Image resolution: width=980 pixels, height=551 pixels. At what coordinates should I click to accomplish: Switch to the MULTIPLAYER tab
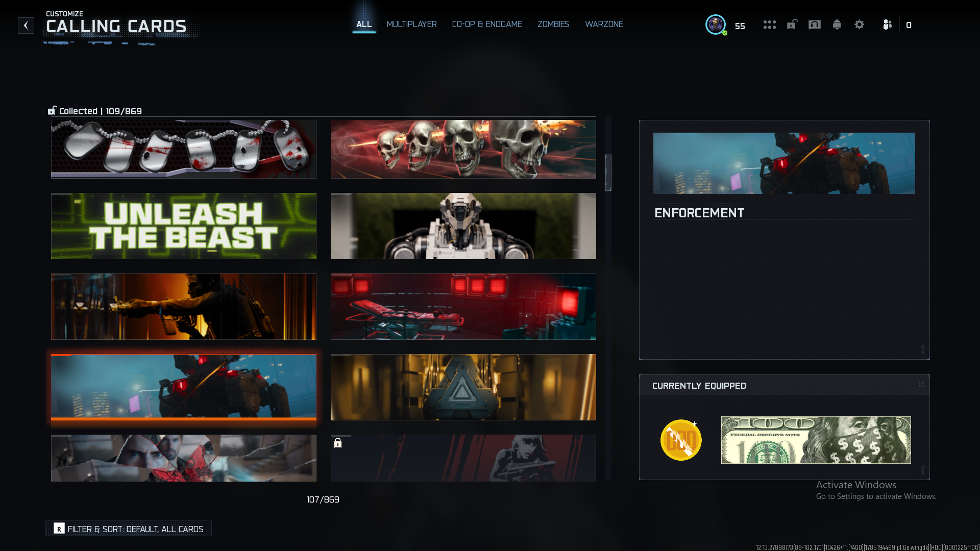coord(411,24)
